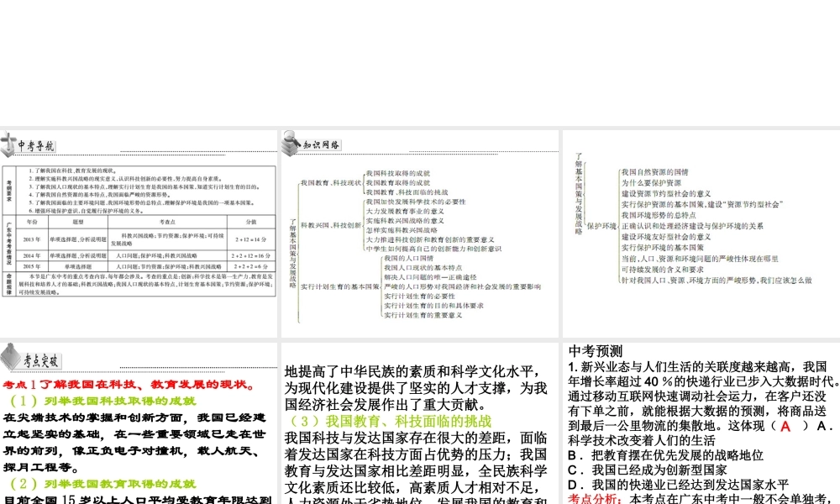Click the leaf 我国自然资源的国情

[x=654, y=172]
